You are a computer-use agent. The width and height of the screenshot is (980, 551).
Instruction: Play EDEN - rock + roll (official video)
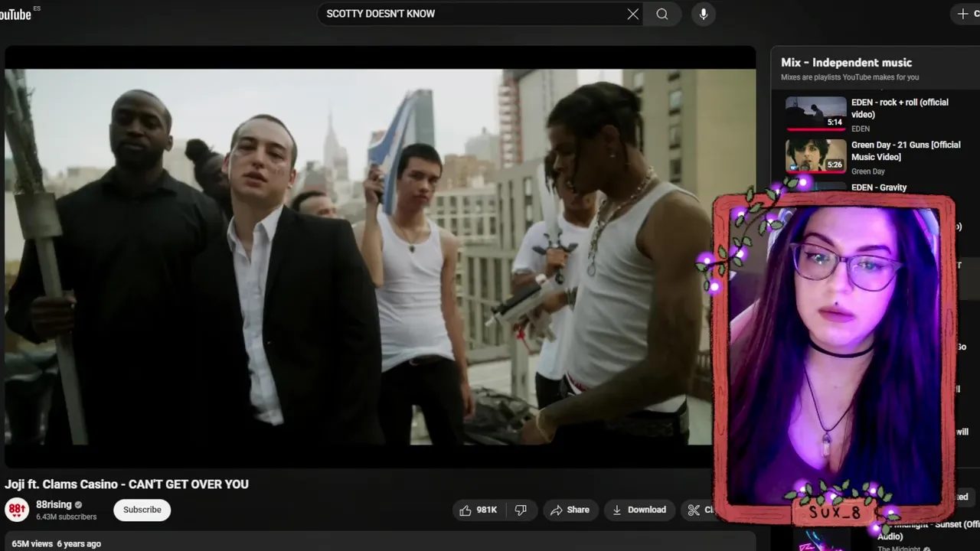pos(900,108)
